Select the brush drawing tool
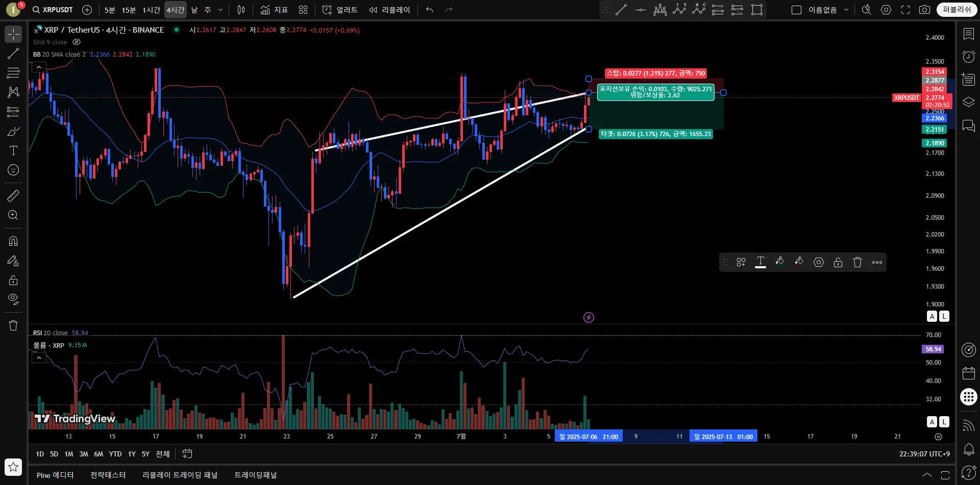 click(13, 131)
